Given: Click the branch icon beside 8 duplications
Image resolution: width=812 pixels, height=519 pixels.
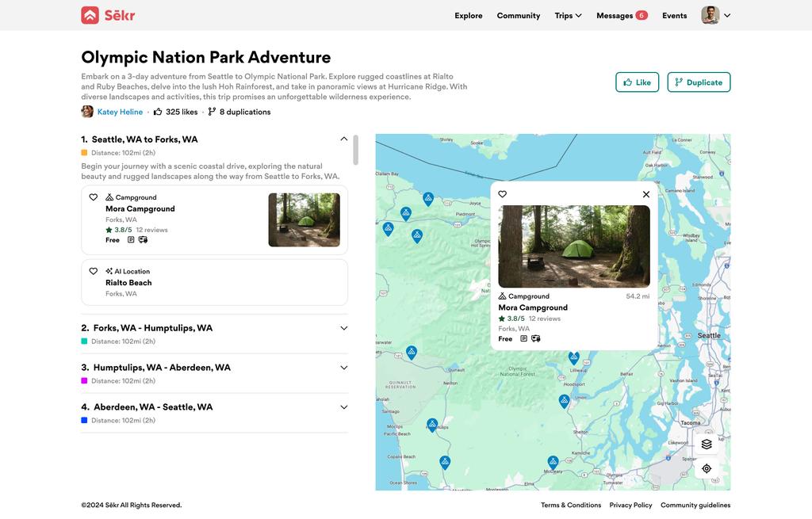Looking at the screenshot, I should [212, 112].
